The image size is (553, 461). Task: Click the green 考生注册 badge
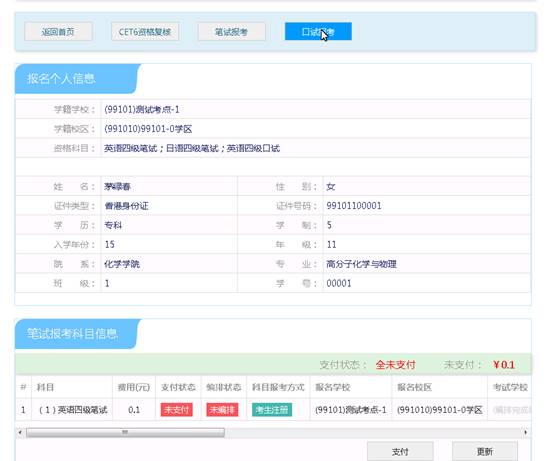272,410
